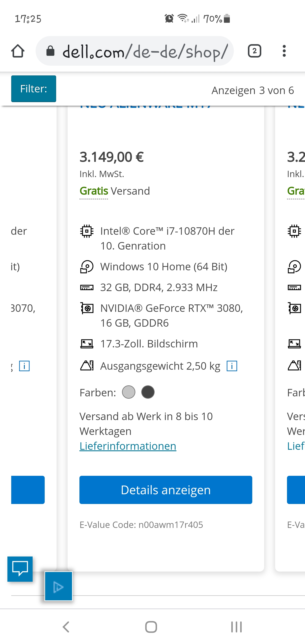This screenshot has width=305, height=644.
Task: Click the display size icon
Action: pos(87,344)
